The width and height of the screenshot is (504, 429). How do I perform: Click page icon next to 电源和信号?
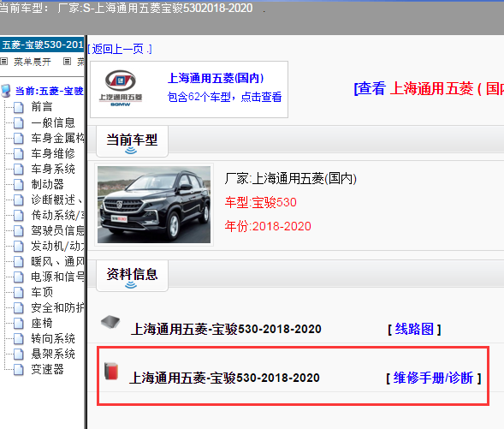[19, 277]
